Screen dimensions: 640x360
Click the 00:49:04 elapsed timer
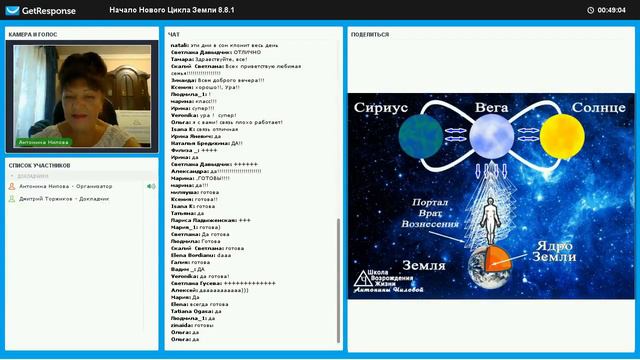tap(611, 10)
